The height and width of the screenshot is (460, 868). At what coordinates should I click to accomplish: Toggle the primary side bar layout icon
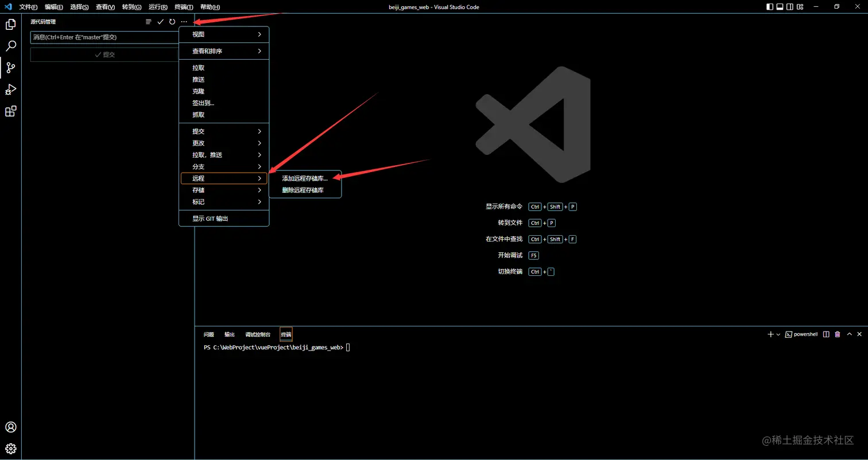click(x=770, y=7)
